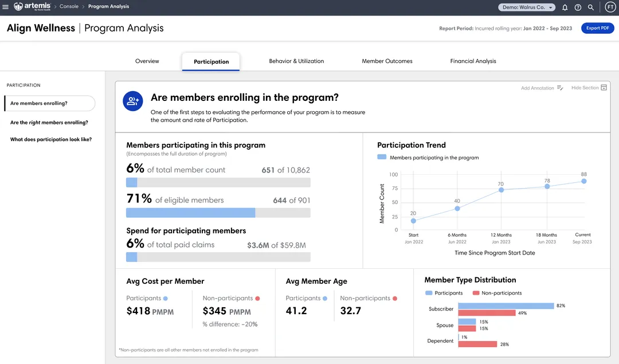Open the Demo: Walrus Co. dropdown
The height and width of the screenshot is (364, 619).
(527, 7)
